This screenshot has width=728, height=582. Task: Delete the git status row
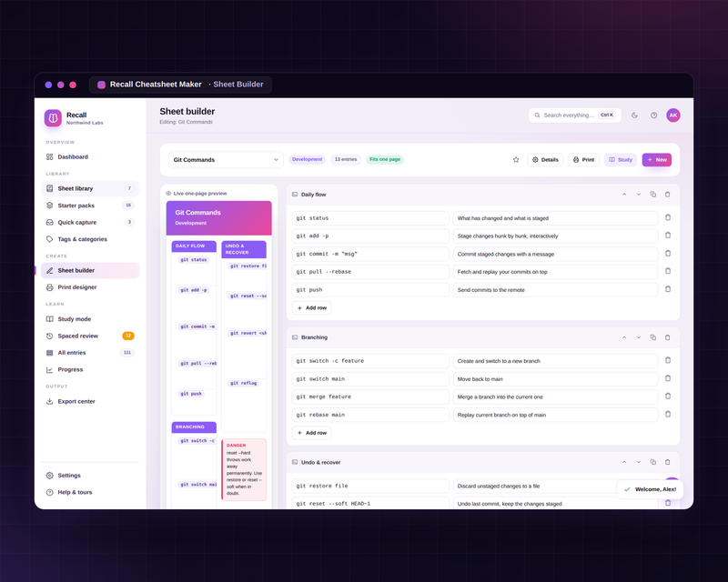click(x=668, y=217)
